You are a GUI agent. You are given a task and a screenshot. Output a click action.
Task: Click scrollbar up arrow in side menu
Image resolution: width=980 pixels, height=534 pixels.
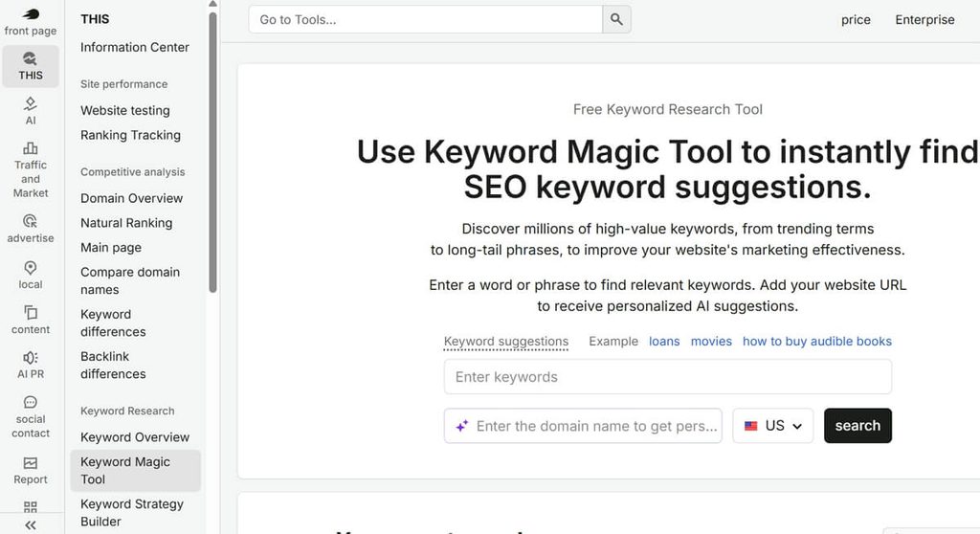click(212, 4)
